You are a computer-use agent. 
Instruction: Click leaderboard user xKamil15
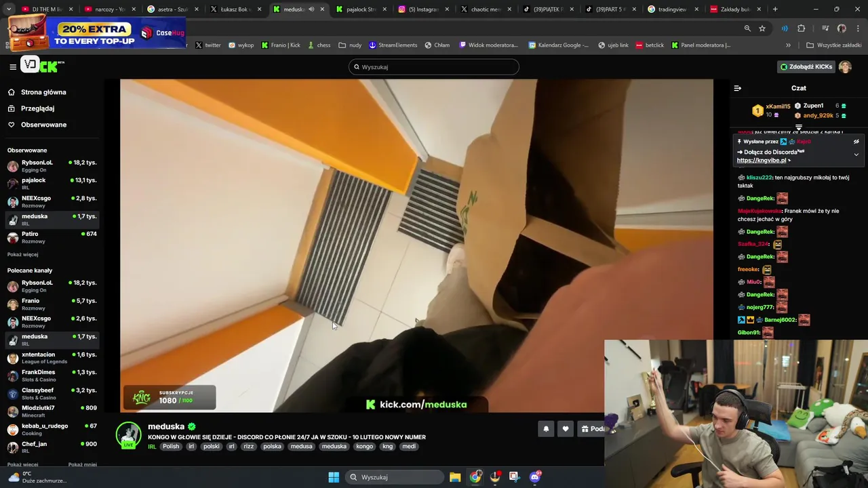click(778, 106)
